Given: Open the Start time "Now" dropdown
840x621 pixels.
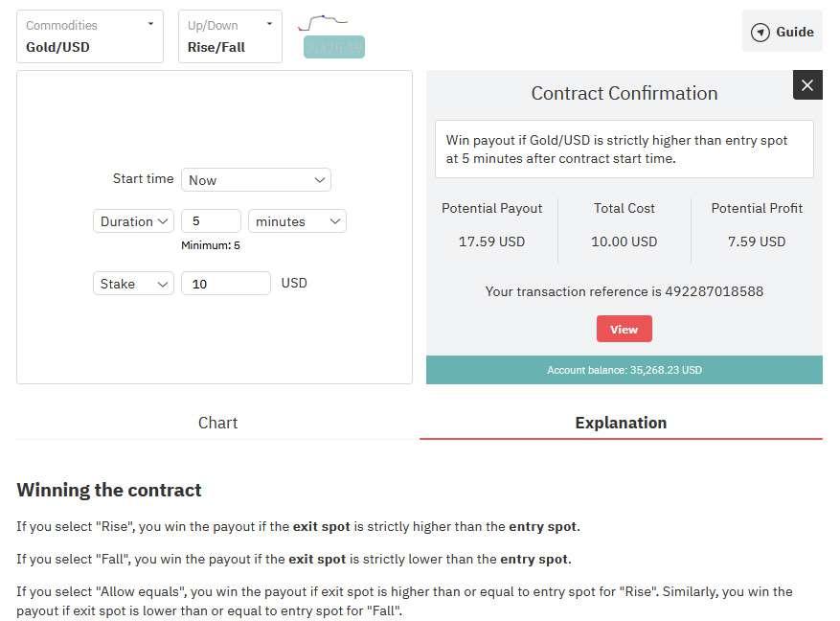Looking at the screenshot, I should [x=256, y=180].
